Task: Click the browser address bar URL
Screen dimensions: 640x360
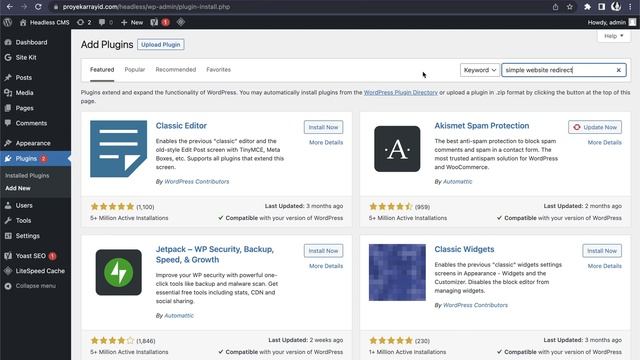Action: 146,7
